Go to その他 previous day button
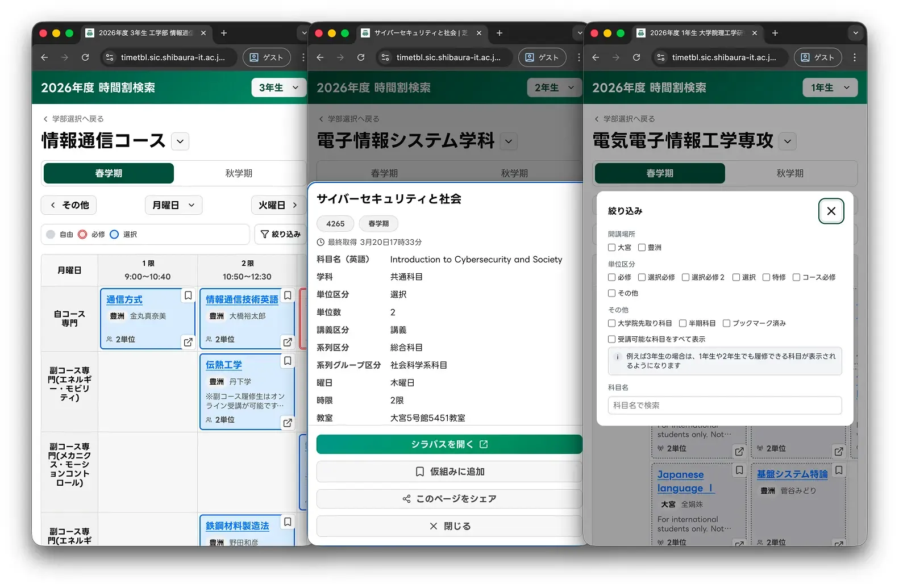Image resolution: width=899 pixels, height=588 pixels. pyautogui.click(x=69, y=205)
